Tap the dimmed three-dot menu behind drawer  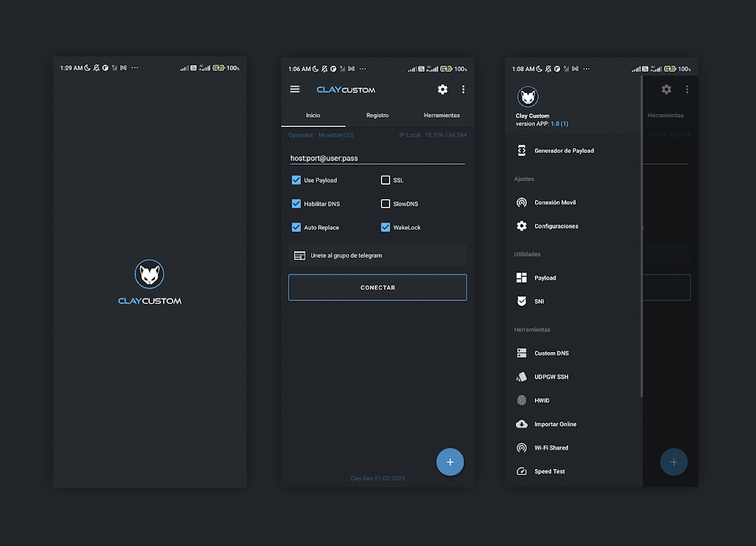687,89
